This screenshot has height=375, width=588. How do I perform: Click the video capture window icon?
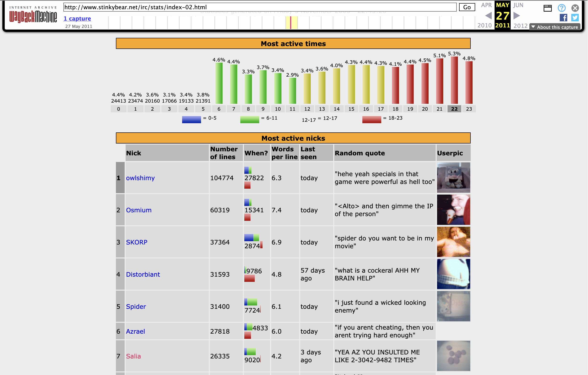tap(548, 8)
